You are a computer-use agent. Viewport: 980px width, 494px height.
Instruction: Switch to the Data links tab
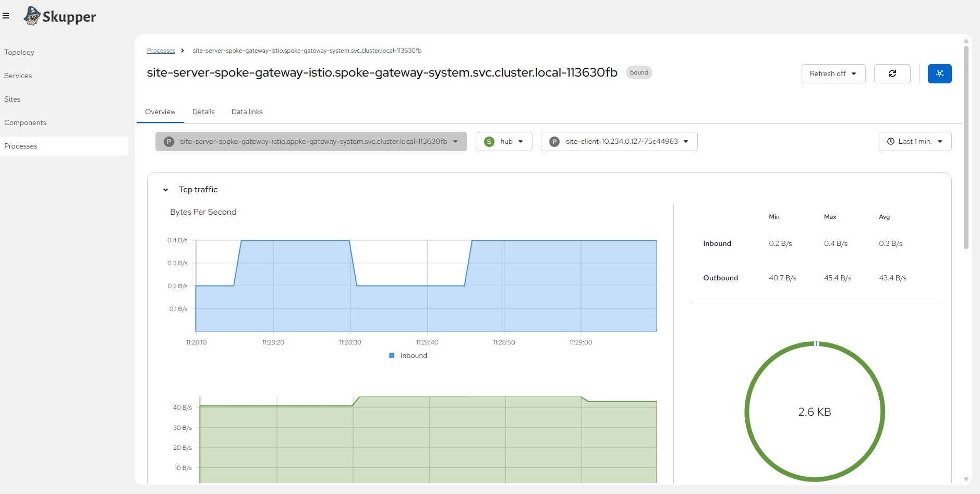pos(247,112)
